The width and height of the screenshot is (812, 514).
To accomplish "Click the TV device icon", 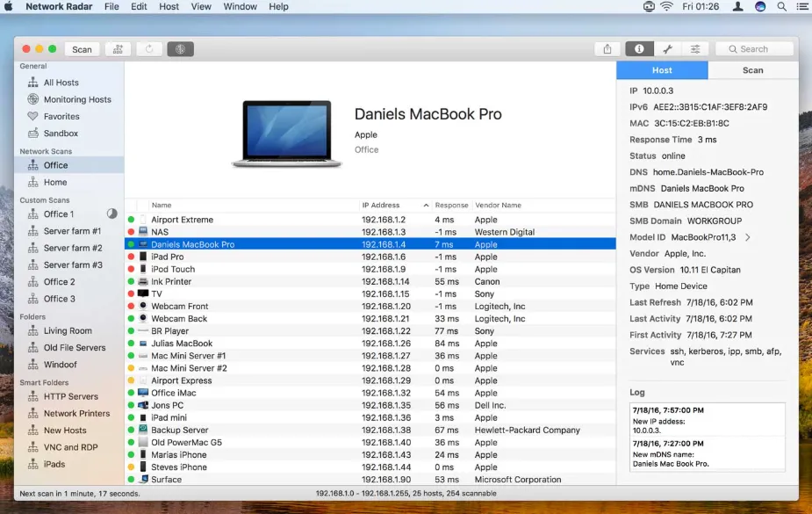I will (x=143, y=293).
